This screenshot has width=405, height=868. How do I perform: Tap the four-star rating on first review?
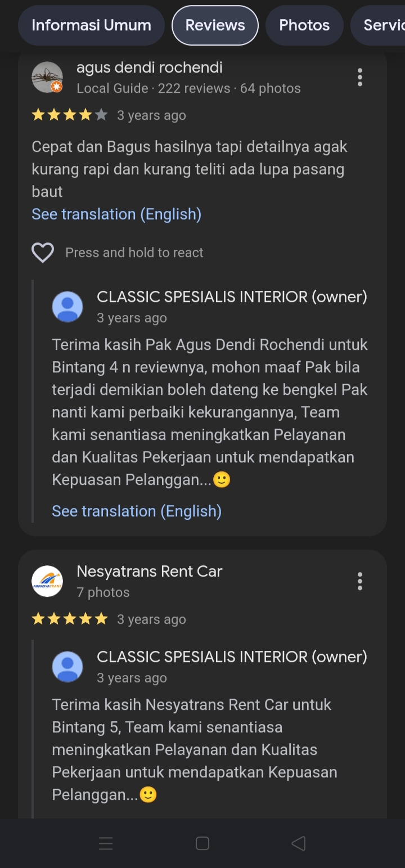coord(70,115)
